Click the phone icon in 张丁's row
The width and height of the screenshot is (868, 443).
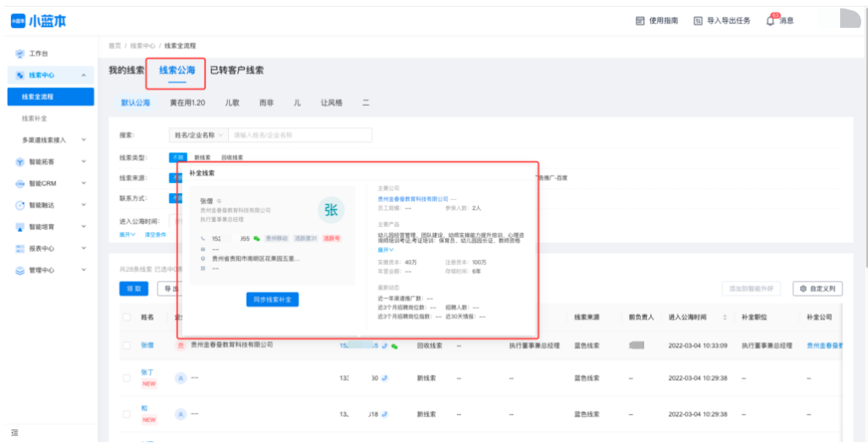click(385, 379)
